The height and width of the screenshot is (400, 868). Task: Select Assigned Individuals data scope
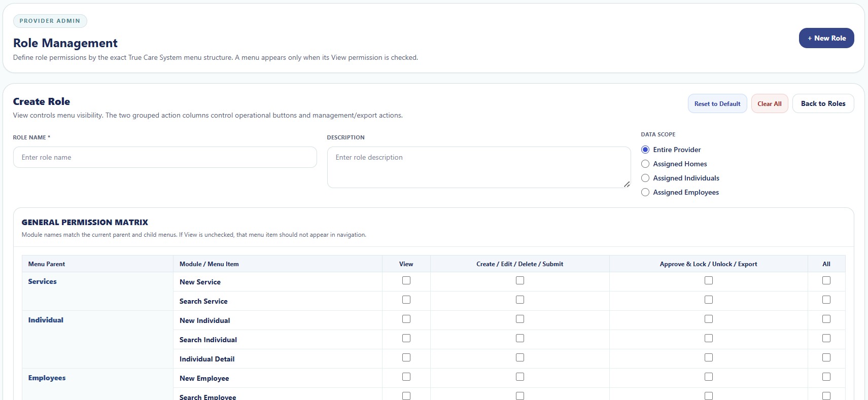click(645, 178)
